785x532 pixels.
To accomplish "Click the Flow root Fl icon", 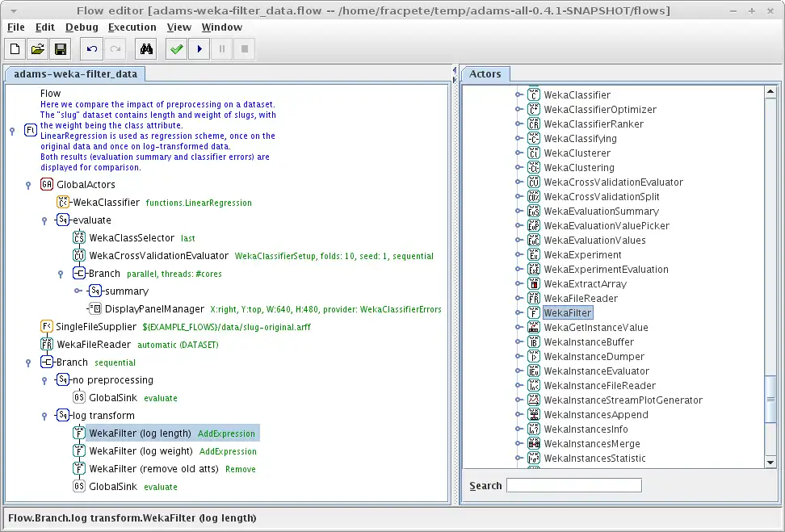I will (x=31, y=131).
